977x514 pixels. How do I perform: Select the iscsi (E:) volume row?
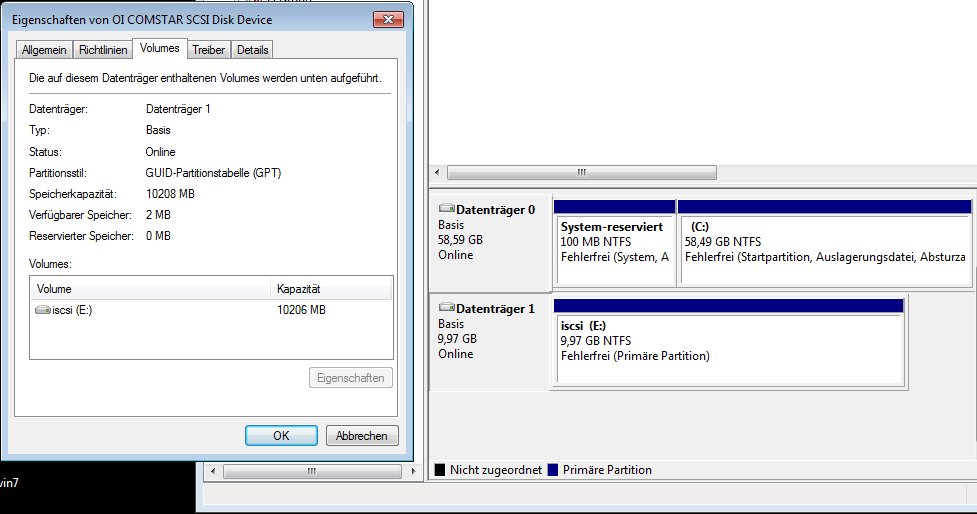coord(211,310)
